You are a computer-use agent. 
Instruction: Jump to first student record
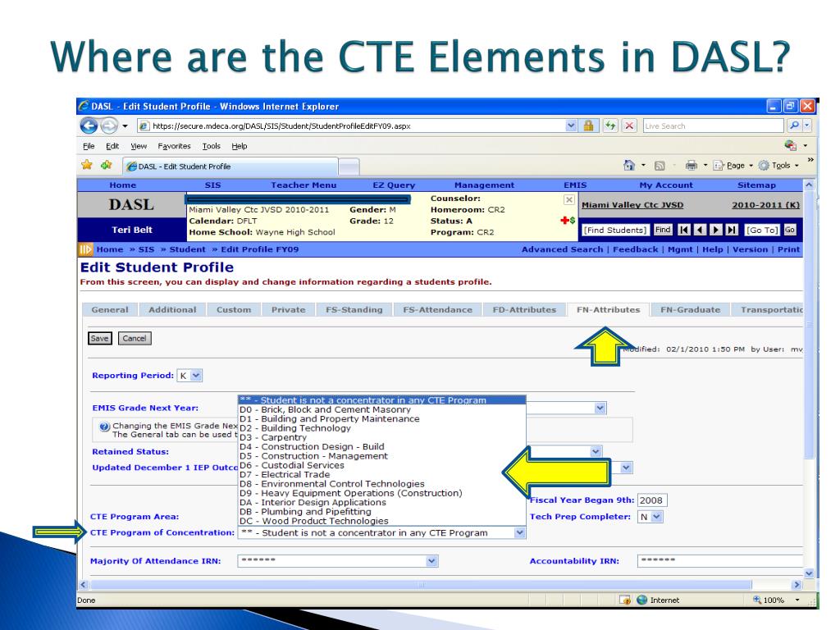click(684, 230)
